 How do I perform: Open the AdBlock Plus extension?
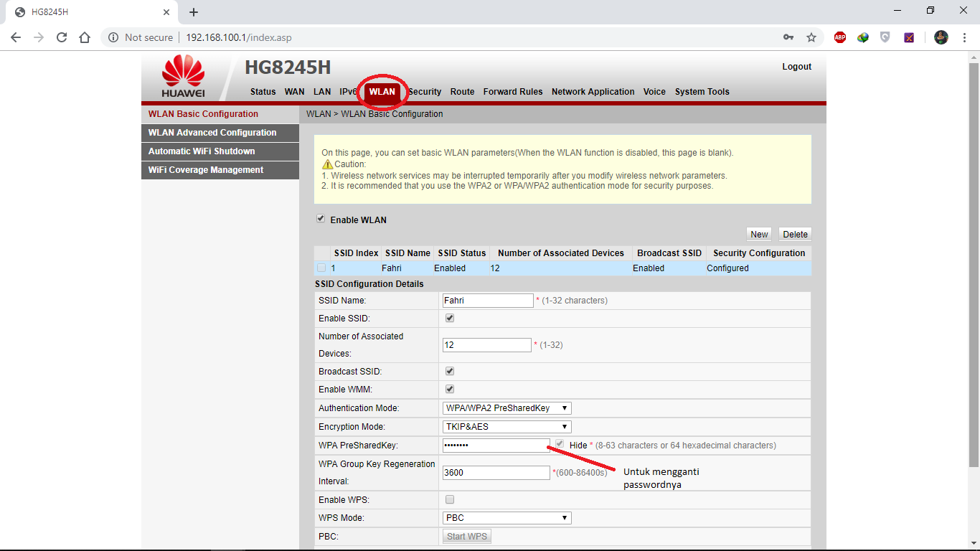pyautogui.click(x=840, y=37)
